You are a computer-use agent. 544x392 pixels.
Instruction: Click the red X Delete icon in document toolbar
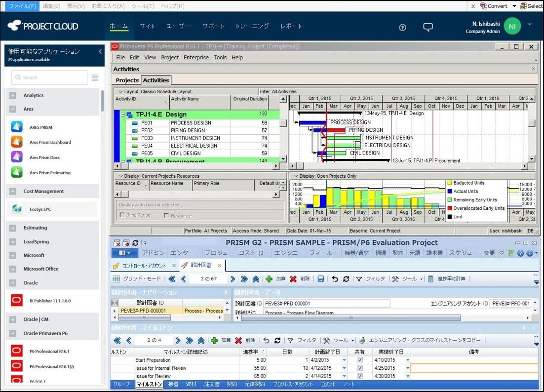[293, 279]
